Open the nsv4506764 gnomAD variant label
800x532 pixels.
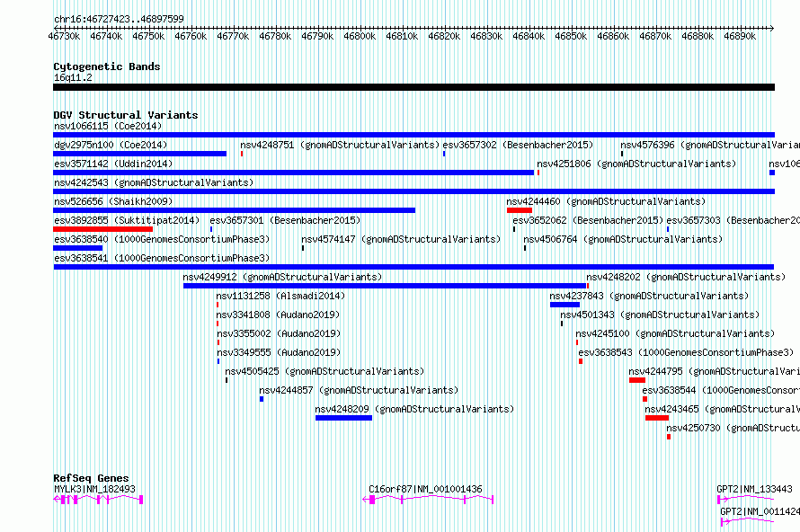pos(623,239)
